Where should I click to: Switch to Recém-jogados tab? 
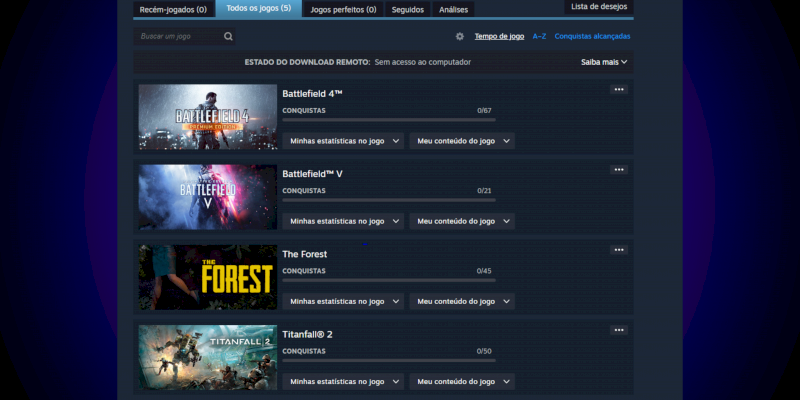click(173, 9)
